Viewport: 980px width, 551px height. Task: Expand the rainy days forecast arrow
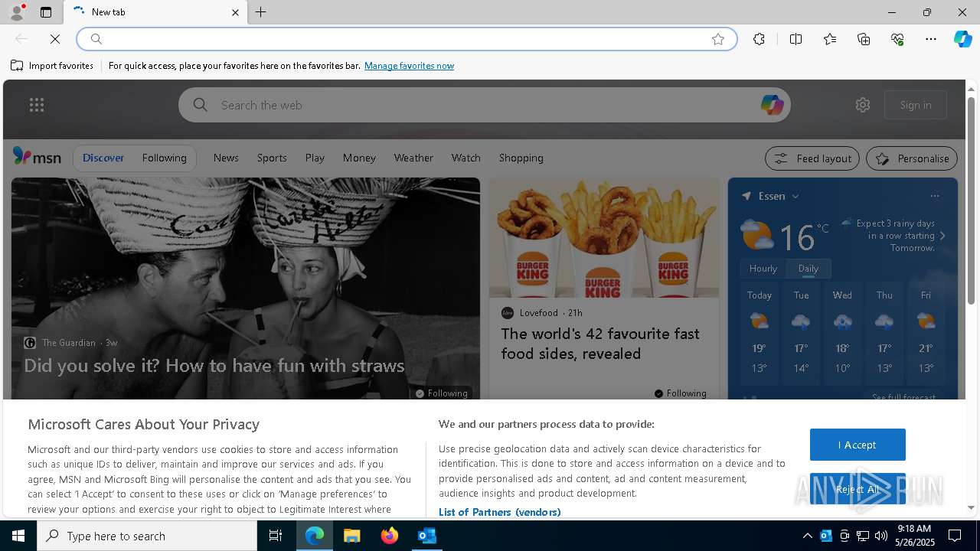click(x=942, y=236)
